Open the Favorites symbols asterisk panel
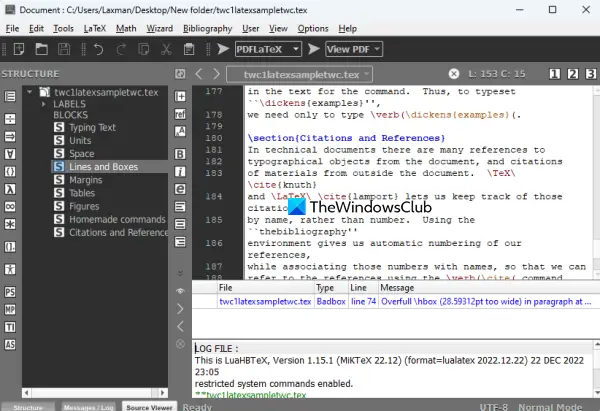Image resolution: width=600 pixels, height=411 pixels. click(x=10, y=224)
